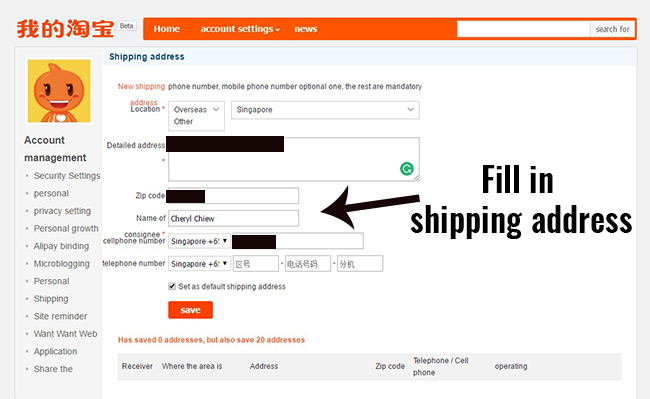Screen dimensions: 650x399
Task: Open privacy setting in sidebar
Action: pos(62,211)
